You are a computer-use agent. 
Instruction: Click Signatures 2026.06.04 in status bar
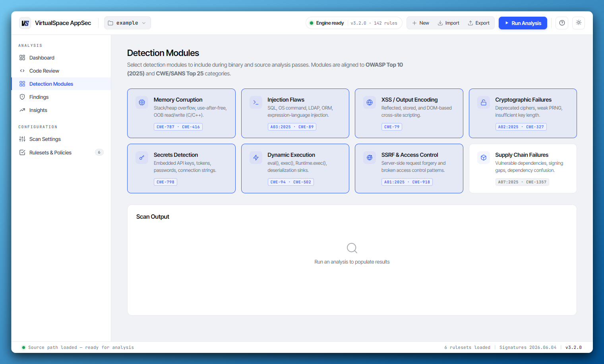tap(528, 347)
